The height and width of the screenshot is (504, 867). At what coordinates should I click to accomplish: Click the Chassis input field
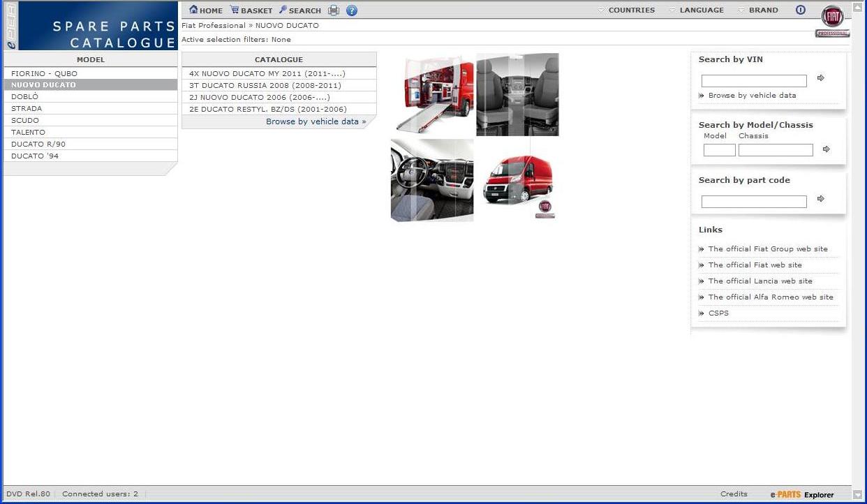(x=776, y=150)
